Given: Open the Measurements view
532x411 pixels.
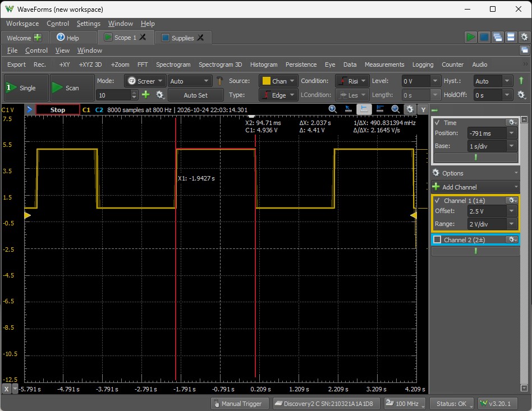Looking at the screenshot, I should 384,64.
